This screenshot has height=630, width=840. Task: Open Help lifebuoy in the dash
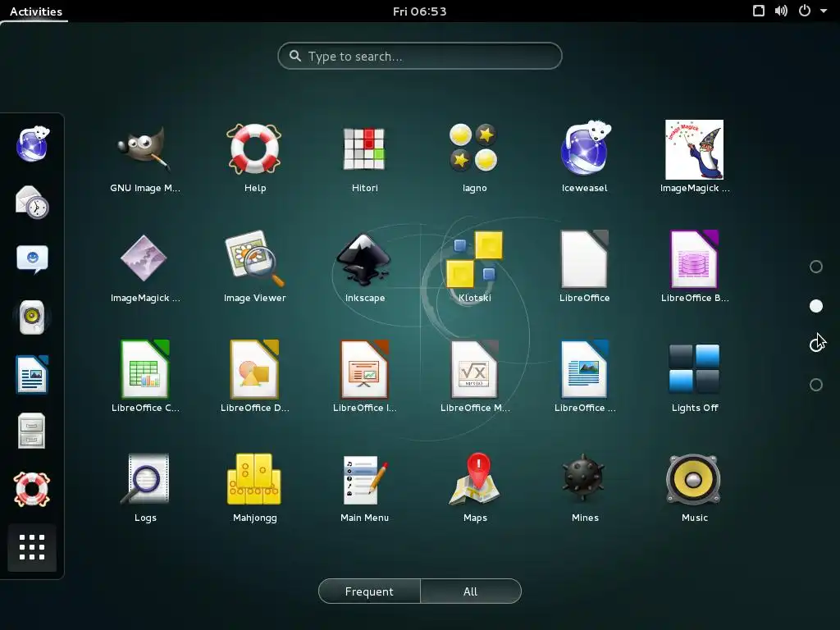tap(32, 489)
